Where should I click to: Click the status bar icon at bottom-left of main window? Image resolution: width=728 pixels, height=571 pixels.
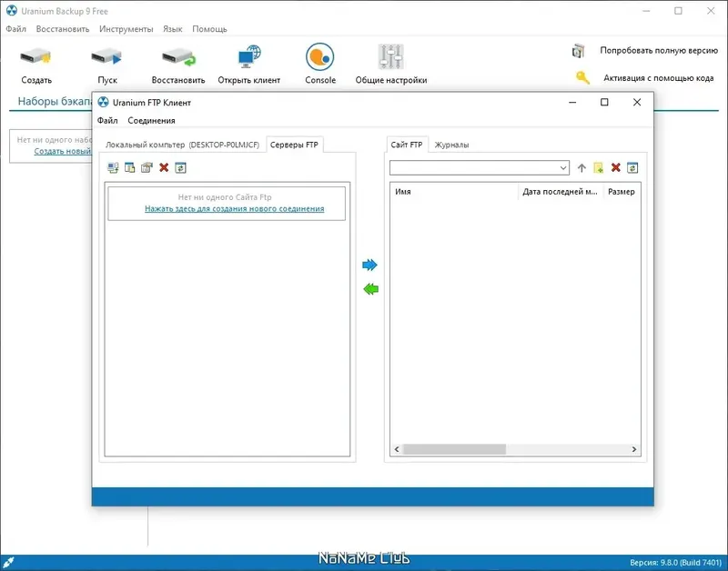(x=8, y=563)
